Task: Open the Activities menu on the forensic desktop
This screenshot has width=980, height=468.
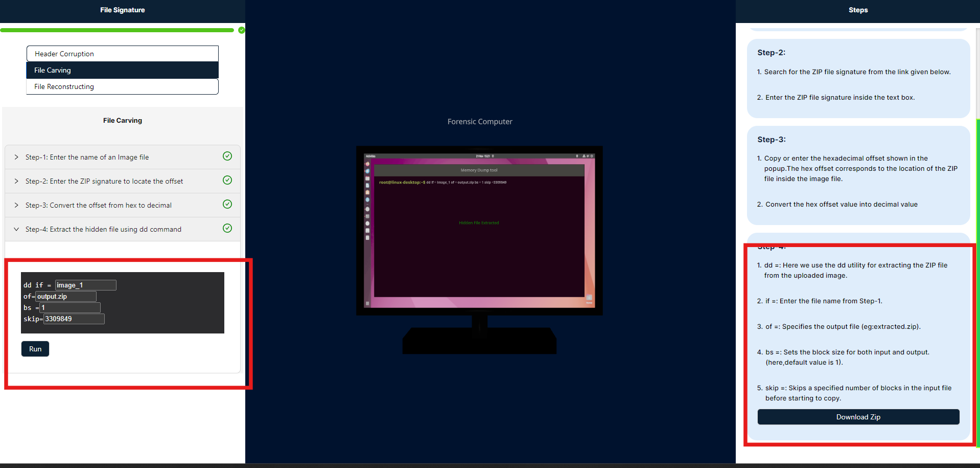Action: pos(370,155)
